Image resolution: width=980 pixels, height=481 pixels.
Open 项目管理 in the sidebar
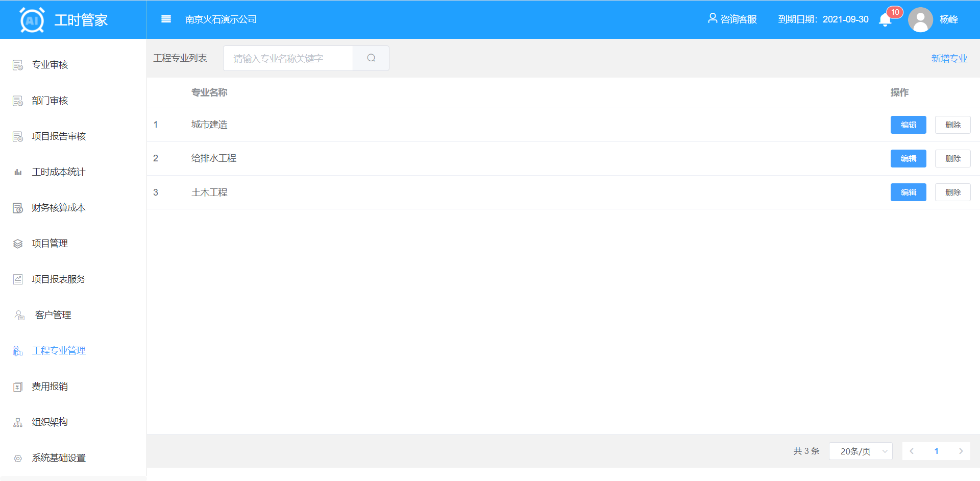click(x=50, y=244)
